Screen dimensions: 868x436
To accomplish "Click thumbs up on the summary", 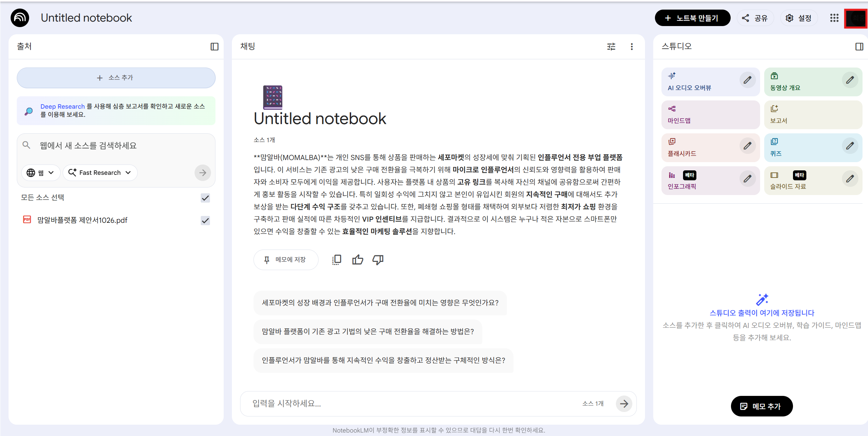I will pyautogui.click(x=357, y=260).
